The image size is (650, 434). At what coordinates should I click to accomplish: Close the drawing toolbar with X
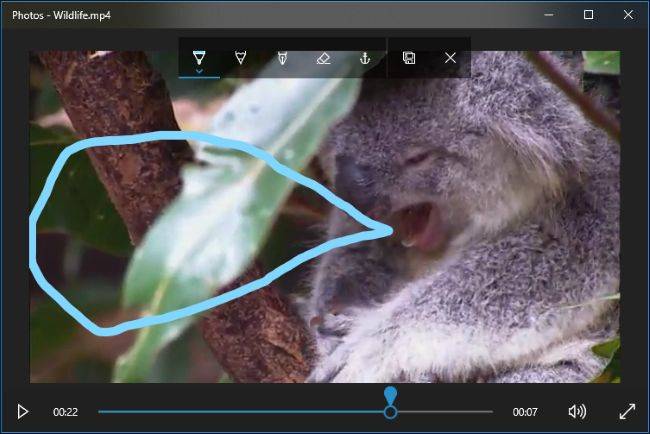tap(450, 58)
